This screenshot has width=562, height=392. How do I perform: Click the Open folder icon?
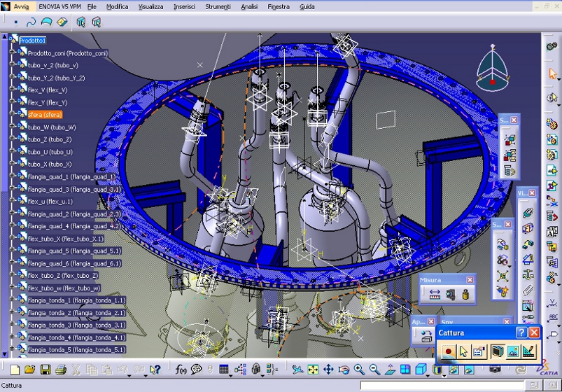point(30,370)
